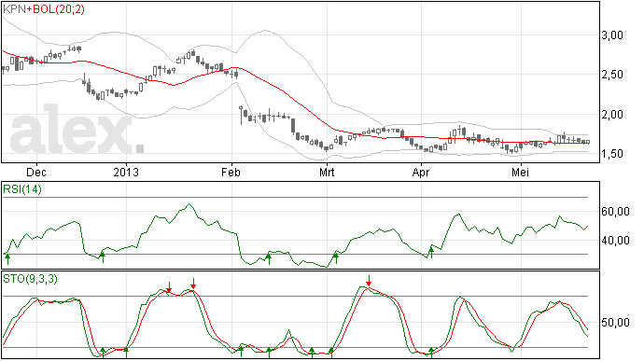Click the 60,00 RSI axis value

pos(615,212)
